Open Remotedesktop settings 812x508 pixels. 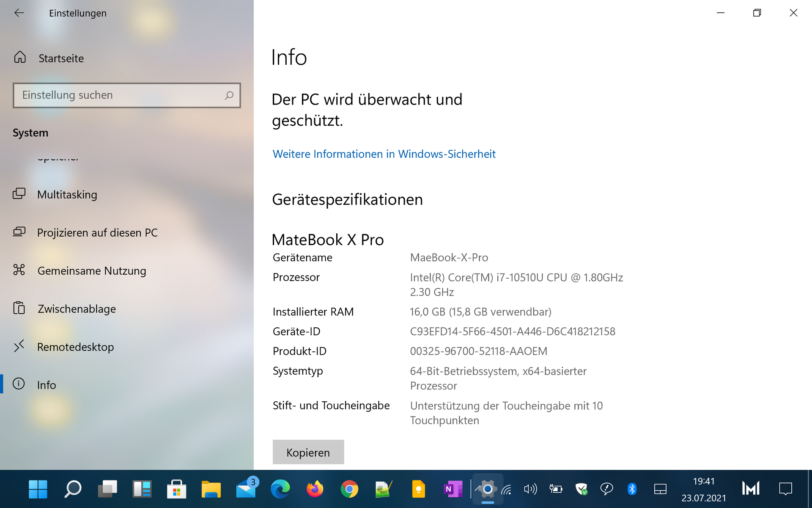pyautogui.click(x=75, y=347)
